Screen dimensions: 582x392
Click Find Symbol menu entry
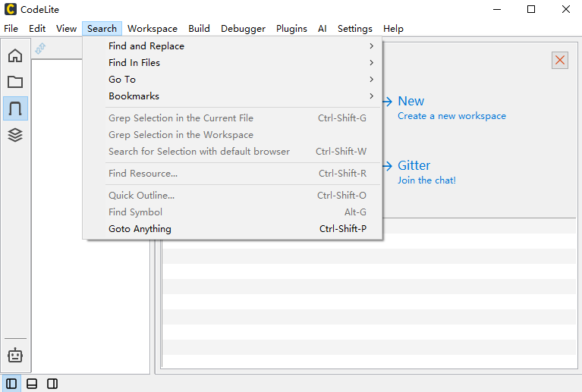point(233,212)
